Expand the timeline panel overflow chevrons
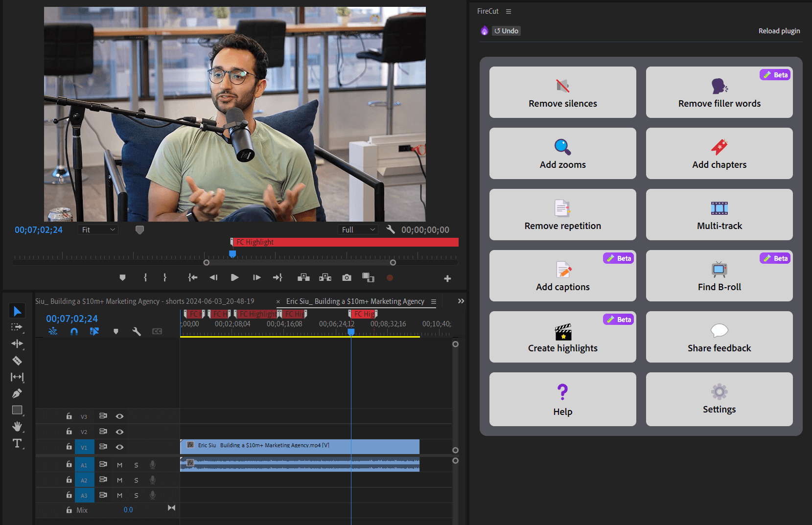Screen dimensions: 812x525 click(x=461, y=301)
